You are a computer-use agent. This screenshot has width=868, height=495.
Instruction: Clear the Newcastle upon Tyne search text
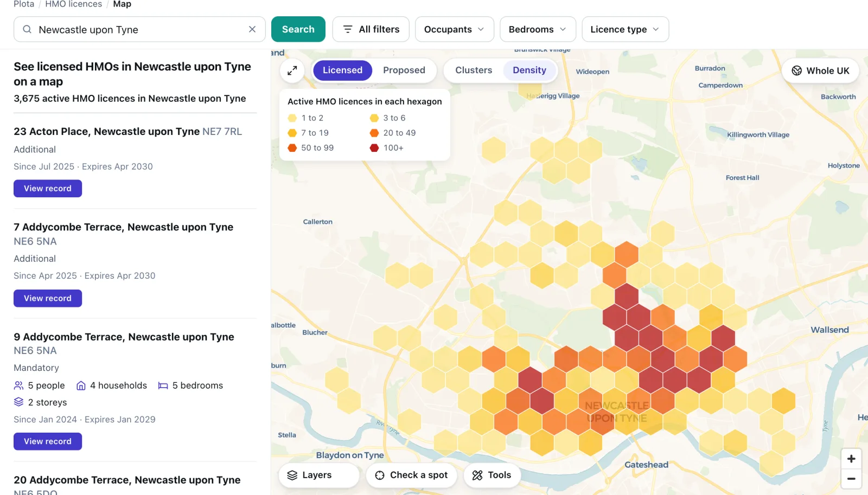click(252, 29)
